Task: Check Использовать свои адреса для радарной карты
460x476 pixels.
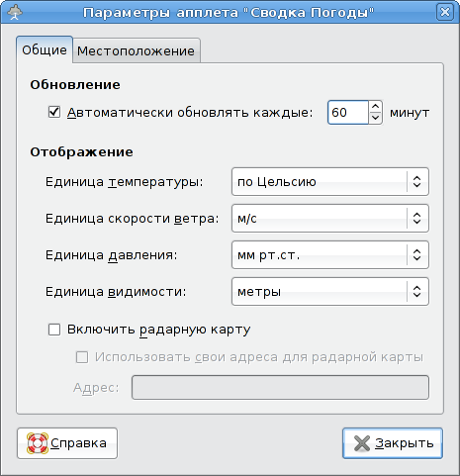Action: click(82, 357)
